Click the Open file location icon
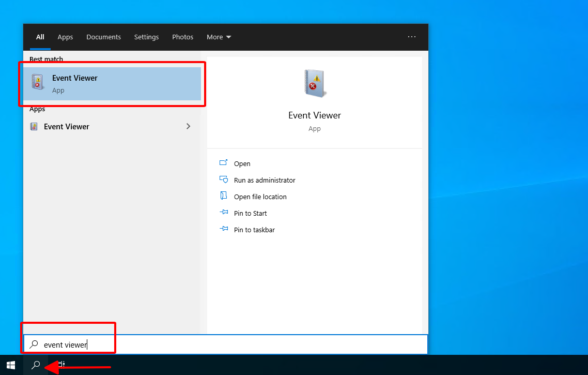Viewport: 588px width, 375px height. 224,196
